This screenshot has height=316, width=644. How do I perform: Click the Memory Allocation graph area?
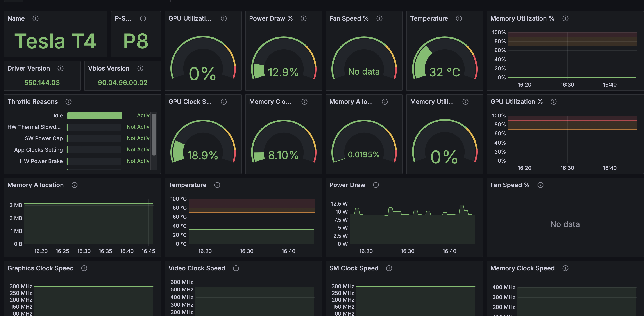tap(88, 222)
